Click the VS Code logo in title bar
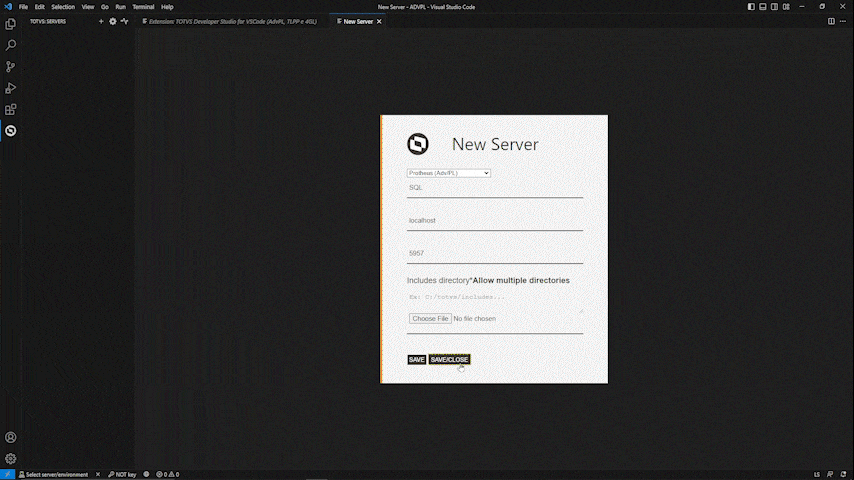854x480 pixels. pos(8,7)
